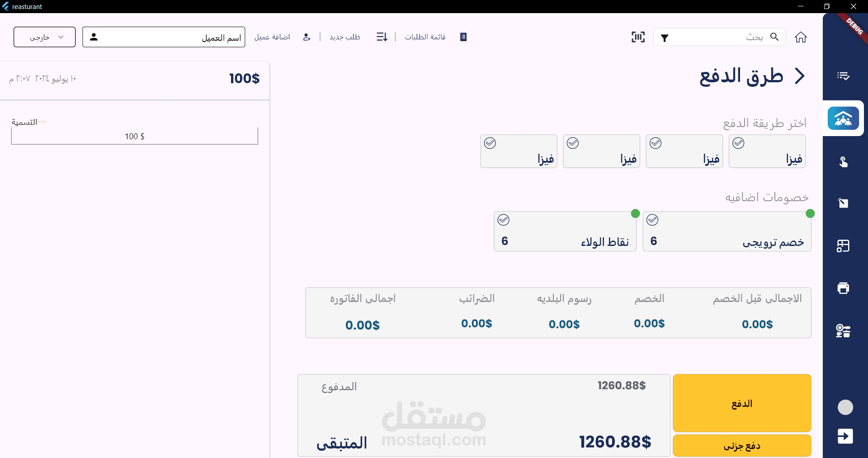Select the first فيزا payment card on right
The width and height of the screenshot is (868, 458).
tap(767, 151)
